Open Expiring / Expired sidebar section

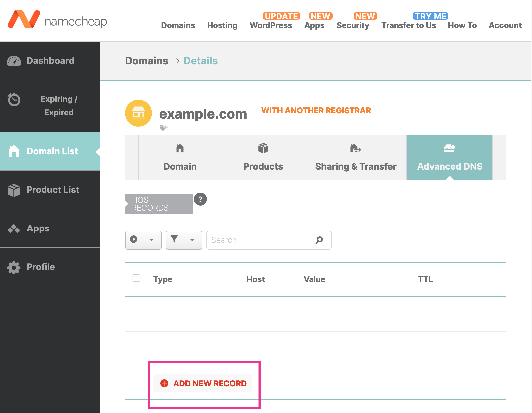(50, 106)
